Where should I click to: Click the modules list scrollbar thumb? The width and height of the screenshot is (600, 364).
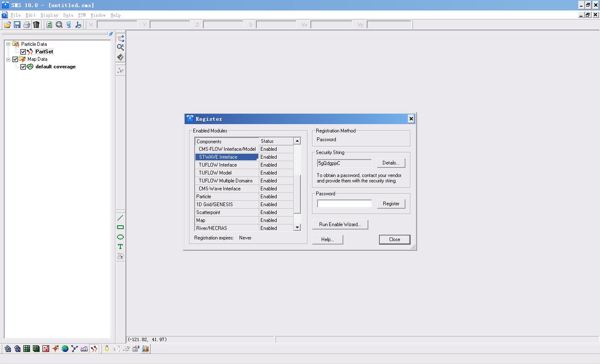click(297, 194)
